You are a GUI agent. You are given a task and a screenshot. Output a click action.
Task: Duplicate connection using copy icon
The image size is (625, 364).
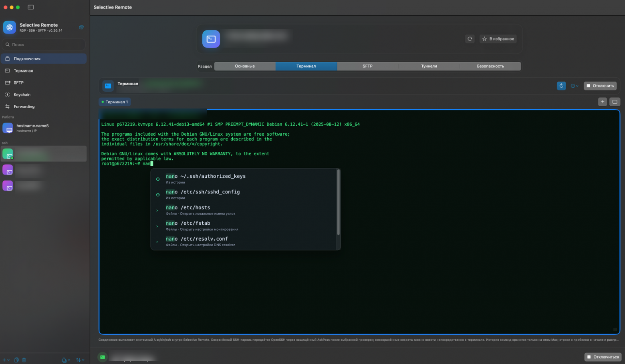pyautogui.click(x=16, y=360)
